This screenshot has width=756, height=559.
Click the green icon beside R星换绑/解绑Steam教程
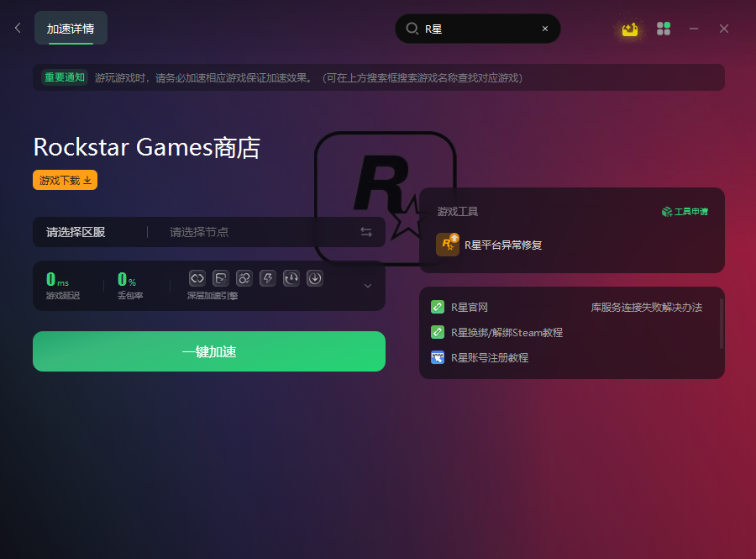(438, 332)
